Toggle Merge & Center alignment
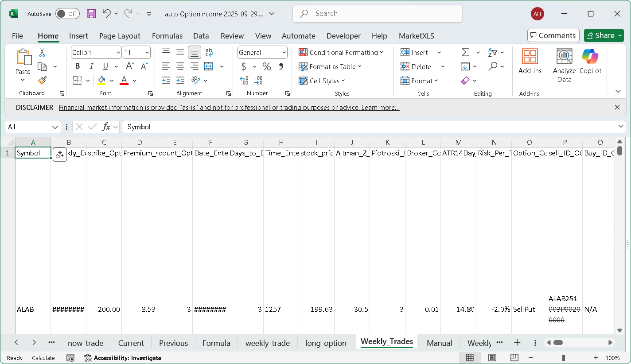This screenshot has width=631, height=364. click(209, 66)
